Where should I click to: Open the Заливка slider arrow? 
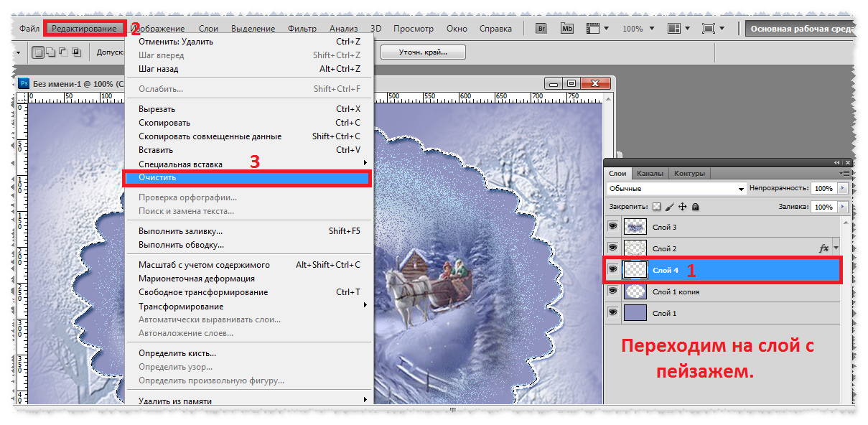click(842, 207)
